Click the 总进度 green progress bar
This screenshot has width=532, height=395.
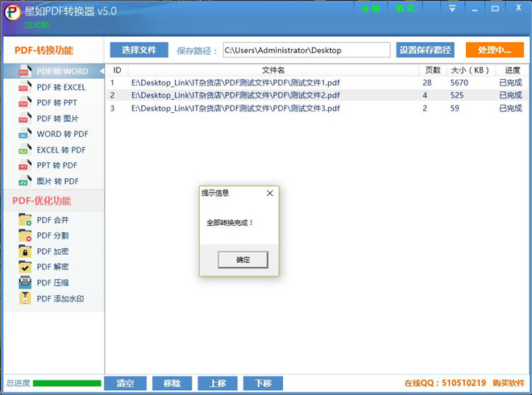coord(67,384)
